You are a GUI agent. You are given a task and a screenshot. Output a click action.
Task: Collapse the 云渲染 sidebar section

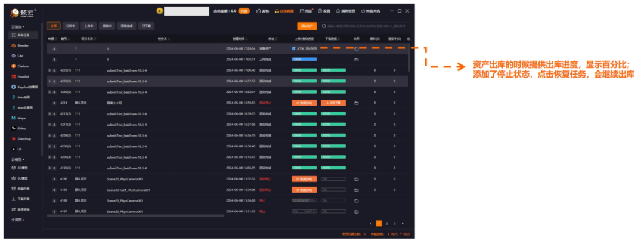tap(18, 27)
